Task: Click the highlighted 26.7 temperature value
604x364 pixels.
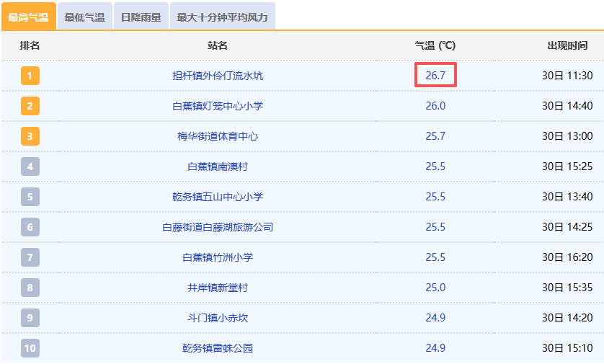Action: pos(435,76)
